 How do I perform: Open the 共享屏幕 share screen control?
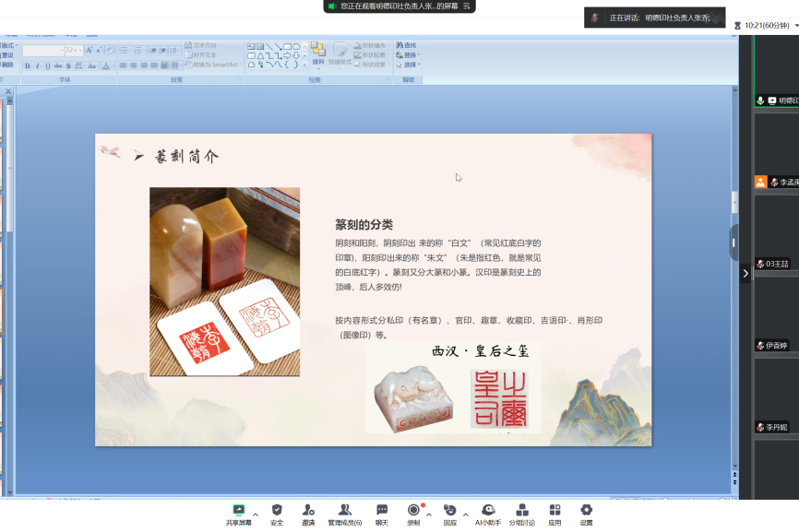coord(238,514)
